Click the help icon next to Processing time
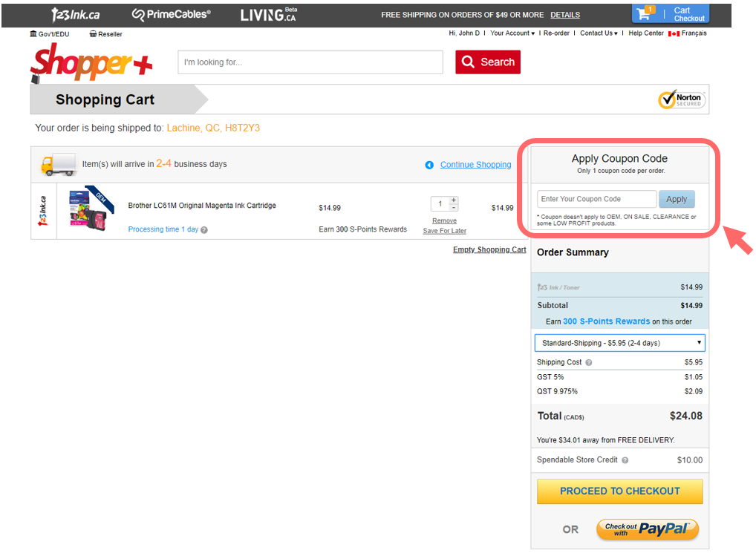 (x=204, y=230)
